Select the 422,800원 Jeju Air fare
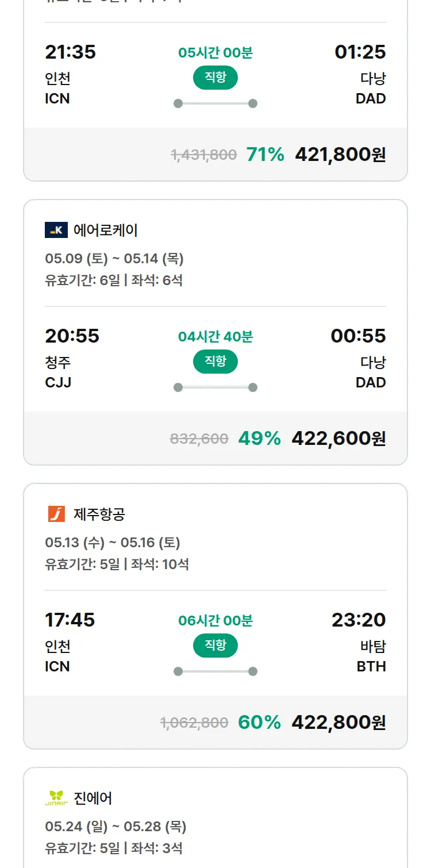The height and width of the screenshot is (868, 431). pos(338,722)
